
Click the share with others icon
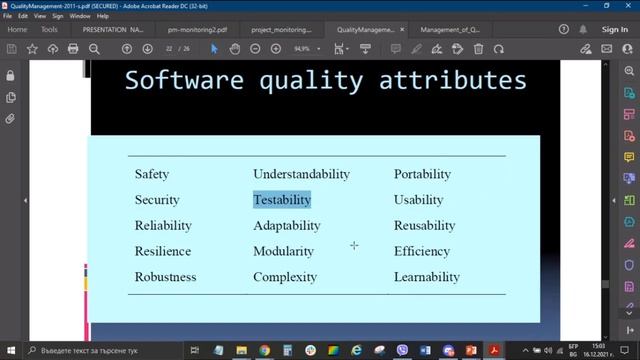[x=627, y=49]
